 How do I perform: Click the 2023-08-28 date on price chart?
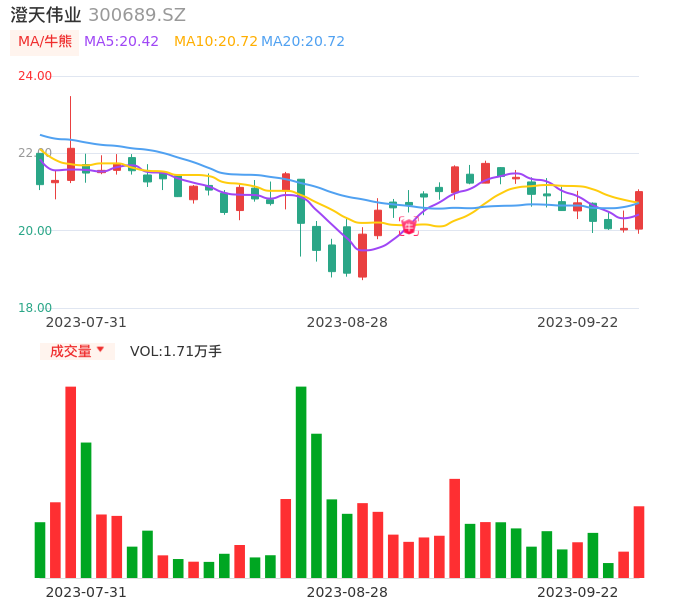[347, 322]
